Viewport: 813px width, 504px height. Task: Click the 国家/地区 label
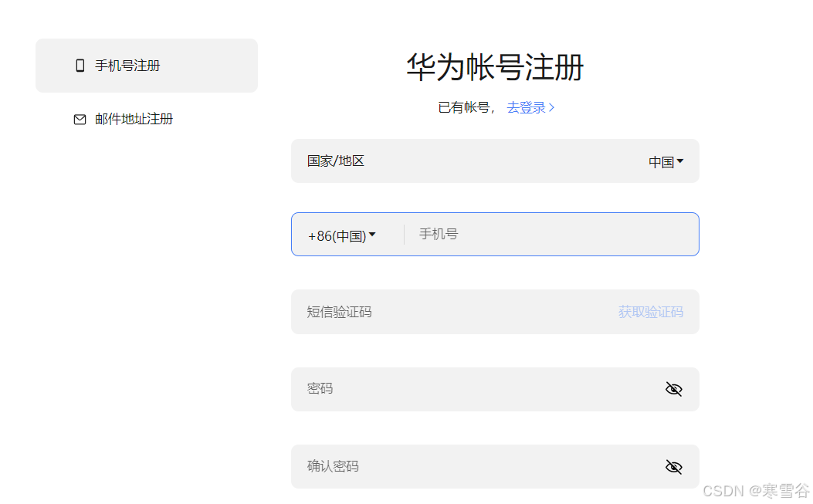[x=335, y=161]
